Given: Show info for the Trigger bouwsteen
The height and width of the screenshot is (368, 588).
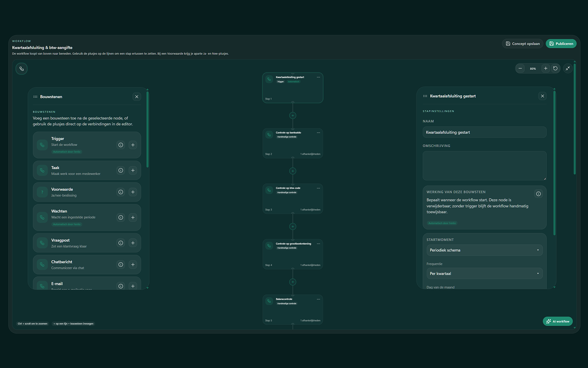Looking at the screenshot, I should [121, 145].
